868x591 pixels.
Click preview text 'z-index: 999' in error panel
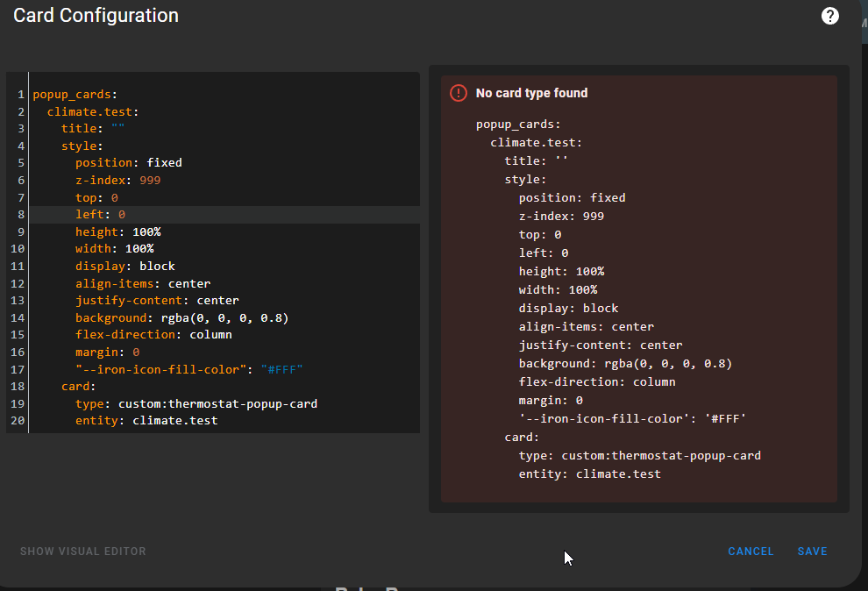pyautogui.click(x=561, y=217)
